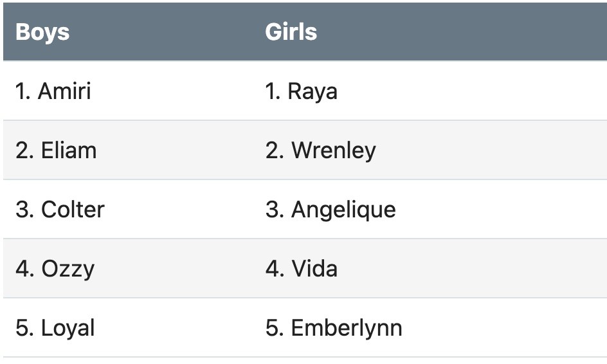Click the name Emberlynn
This screenshot has width=607, height=364.
coord(347,328)
